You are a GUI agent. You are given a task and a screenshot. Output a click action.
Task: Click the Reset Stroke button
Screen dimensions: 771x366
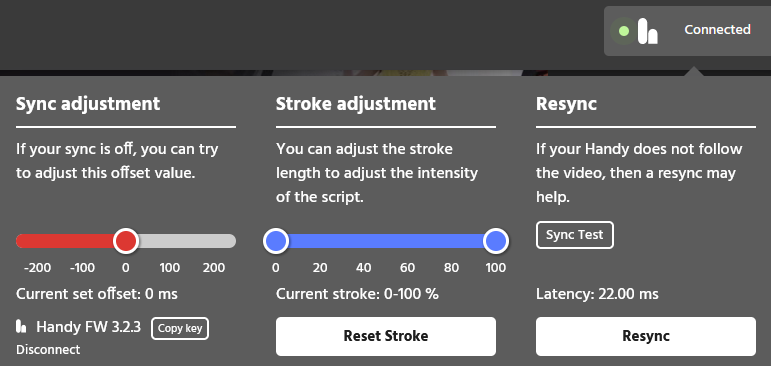[386, 336]
